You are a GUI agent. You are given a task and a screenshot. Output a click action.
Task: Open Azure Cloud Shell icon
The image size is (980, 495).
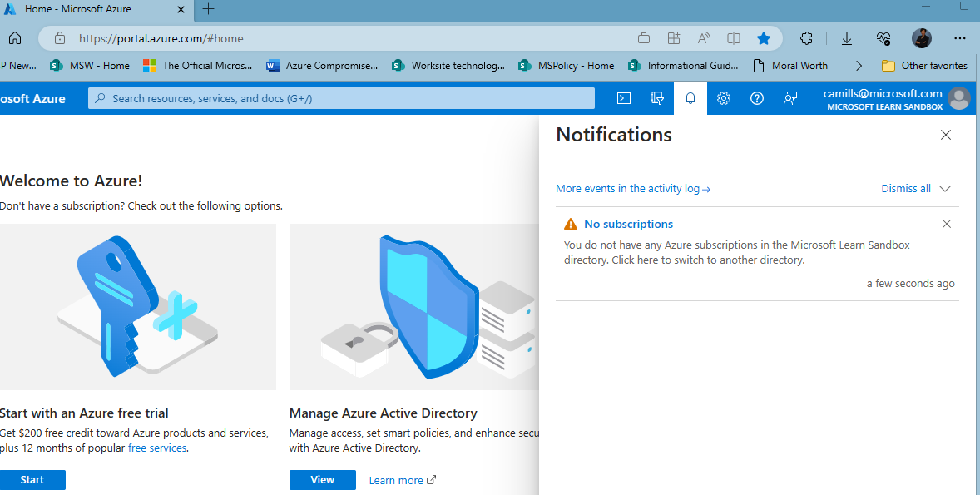point(624,98)
